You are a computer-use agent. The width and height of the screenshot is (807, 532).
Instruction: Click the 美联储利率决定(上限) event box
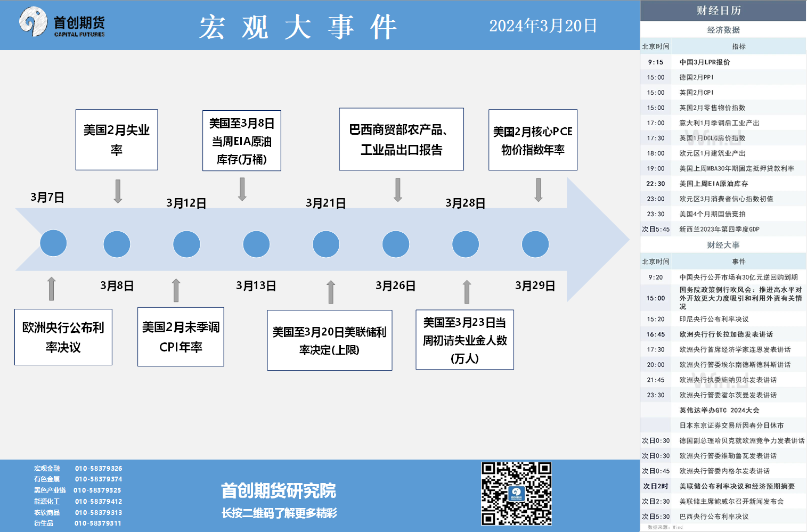coord(330,340)
